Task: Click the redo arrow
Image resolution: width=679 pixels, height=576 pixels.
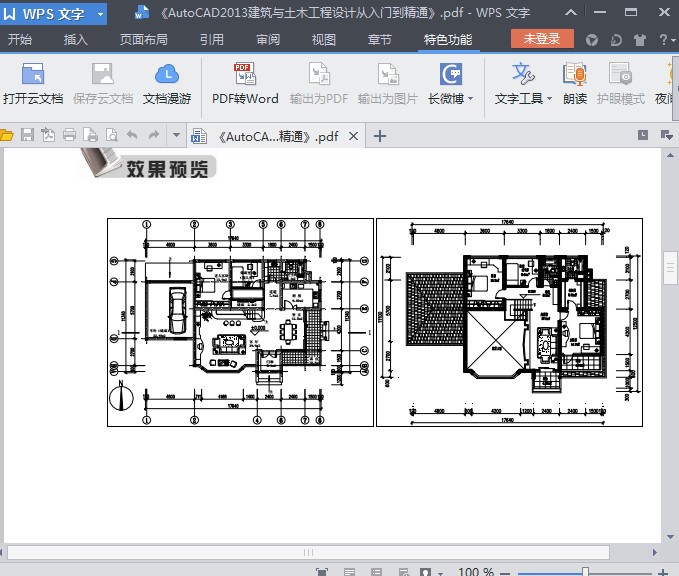Action: pos(154,135)
